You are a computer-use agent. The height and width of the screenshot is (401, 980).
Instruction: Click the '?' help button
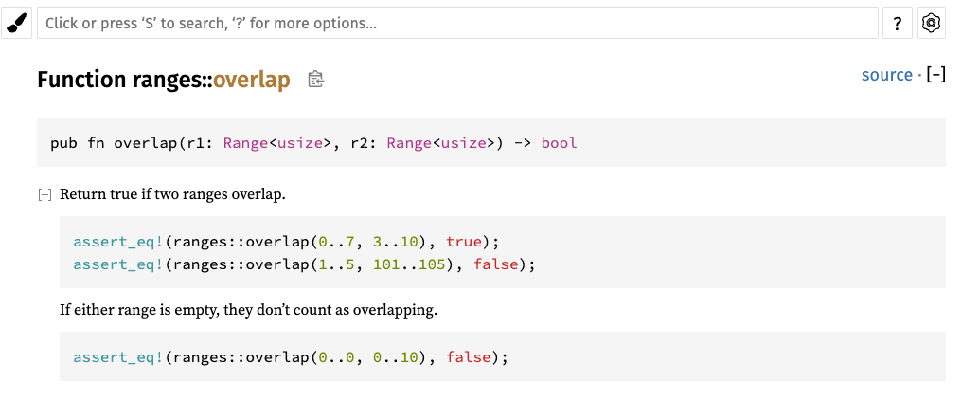pyautogui.click(x=897, y=24)
